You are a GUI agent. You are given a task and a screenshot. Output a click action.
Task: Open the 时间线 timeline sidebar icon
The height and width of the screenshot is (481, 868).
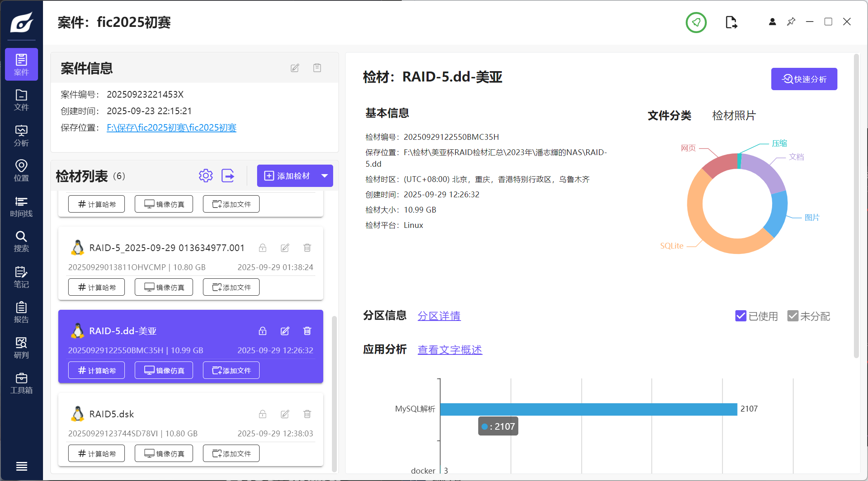click(21, 206)
